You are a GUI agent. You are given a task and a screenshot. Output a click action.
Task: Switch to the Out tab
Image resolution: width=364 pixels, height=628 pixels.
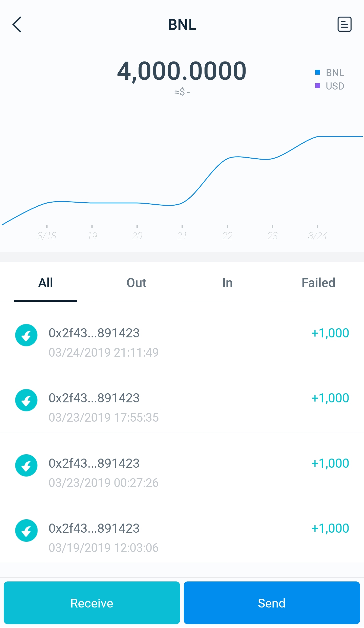coord(136,283)
